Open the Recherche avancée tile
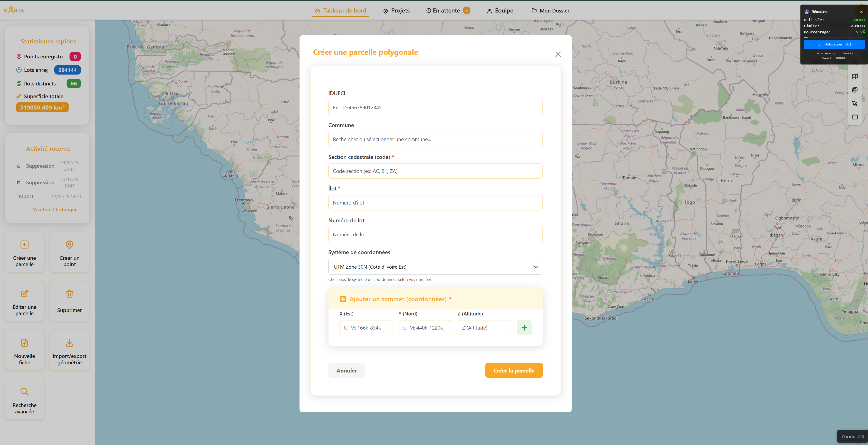The height and width of the screenshot is (445, 868). pos(24,400)
